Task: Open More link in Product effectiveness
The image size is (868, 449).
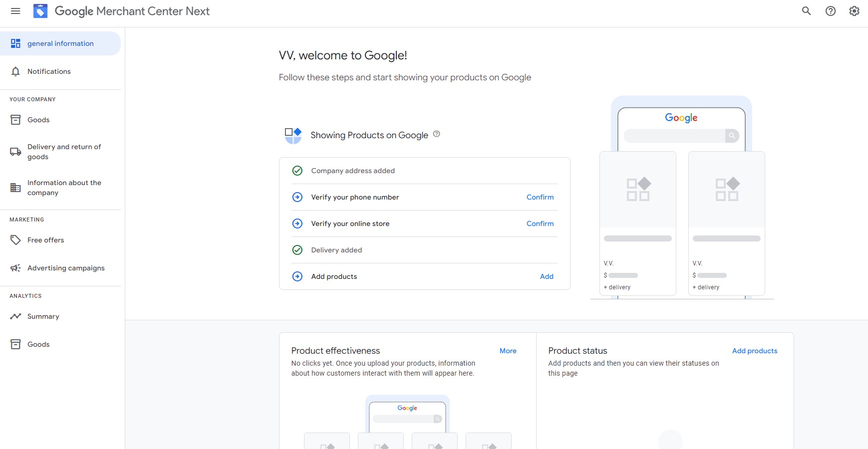Action: point(508,351)
